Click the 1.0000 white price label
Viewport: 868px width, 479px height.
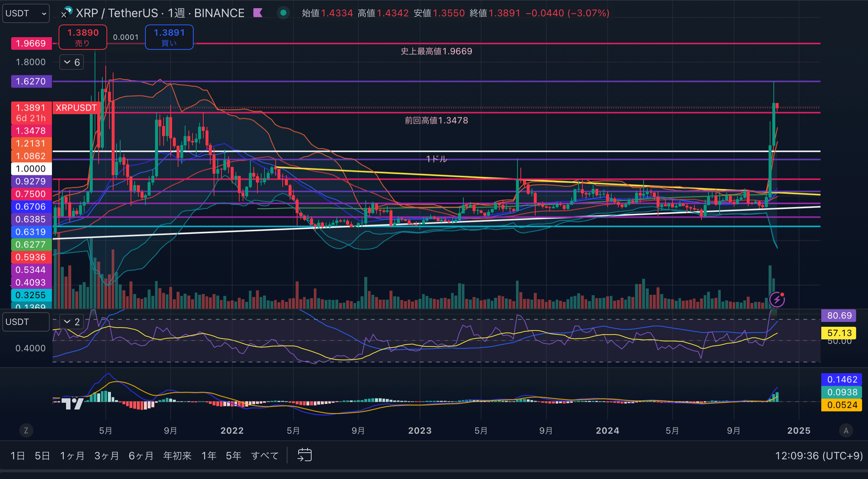tap(31, 169)
